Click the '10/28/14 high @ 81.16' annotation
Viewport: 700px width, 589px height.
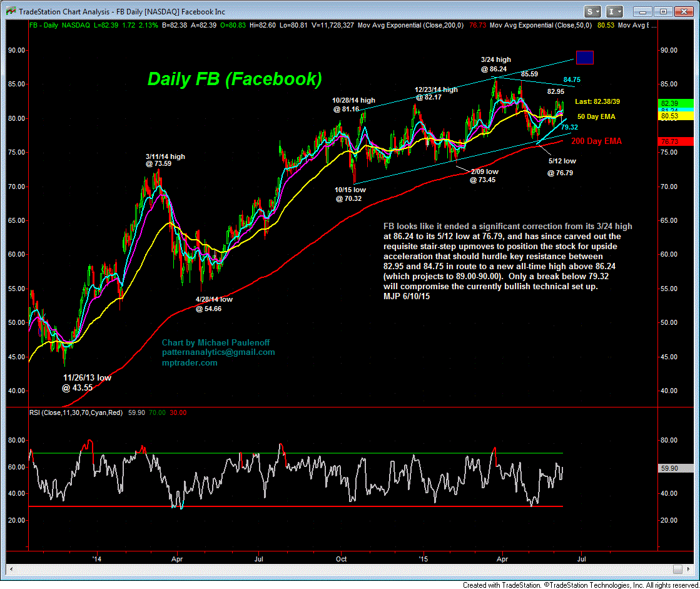click(353, 105)
